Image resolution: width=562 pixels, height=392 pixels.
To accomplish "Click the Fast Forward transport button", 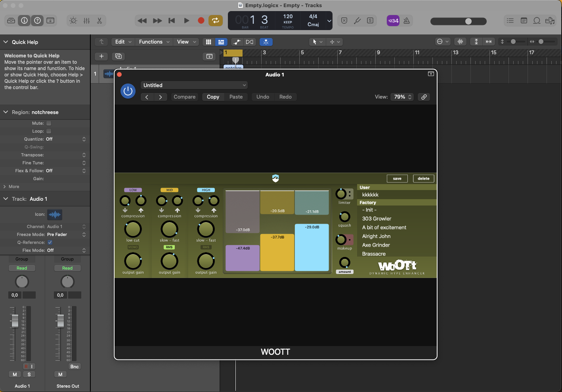I will [x=157, y=21].
